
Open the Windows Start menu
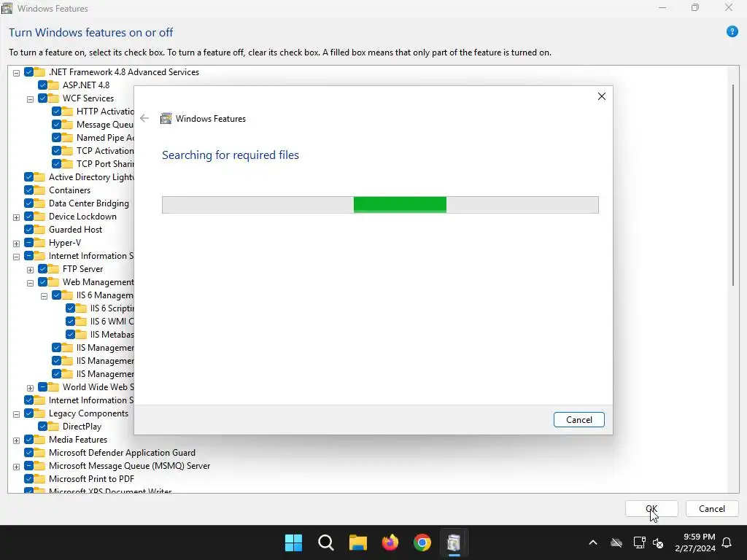293,542
